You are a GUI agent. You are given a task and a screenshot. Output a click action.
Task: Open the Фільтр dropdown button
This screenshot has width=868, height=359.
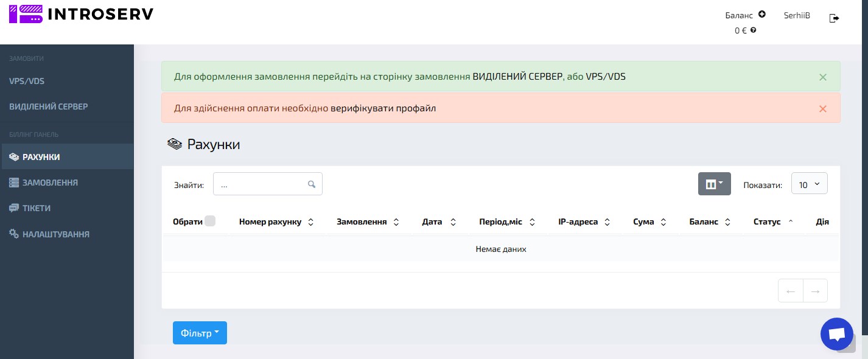(x=200, y=333)
